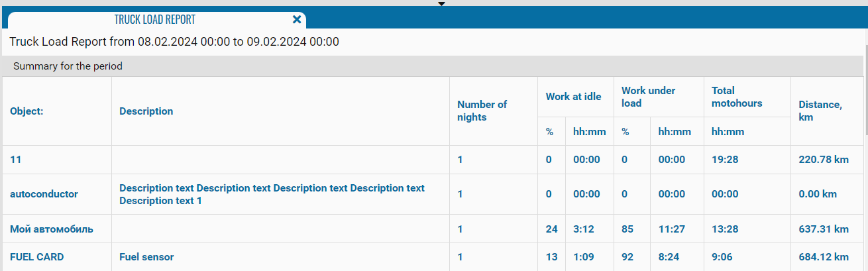
Task: Click the 'Number of nights' column header
Action: pyautogui.click(x=482, y=111)
